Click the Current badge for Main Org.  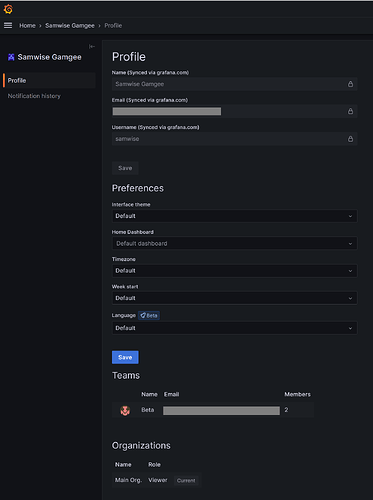186,480
